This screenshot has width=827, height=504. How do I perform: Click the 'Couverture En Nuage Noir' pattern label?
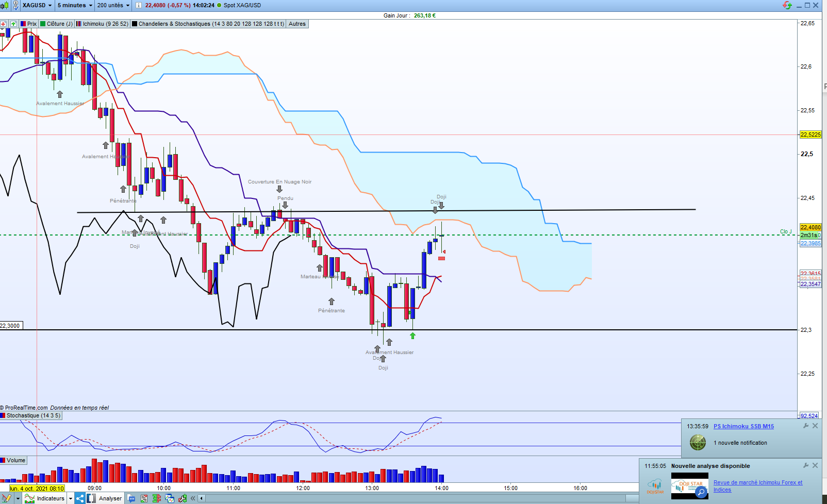click(x=280, y=182)
